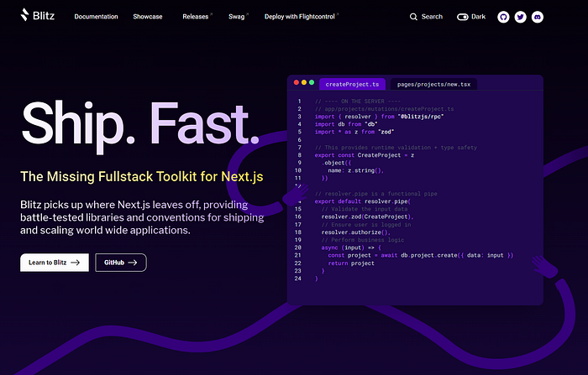Viewport: 588px width, 375px height.
Task: Click the Blitz logo in the header
Action: (x=38, y=15)
